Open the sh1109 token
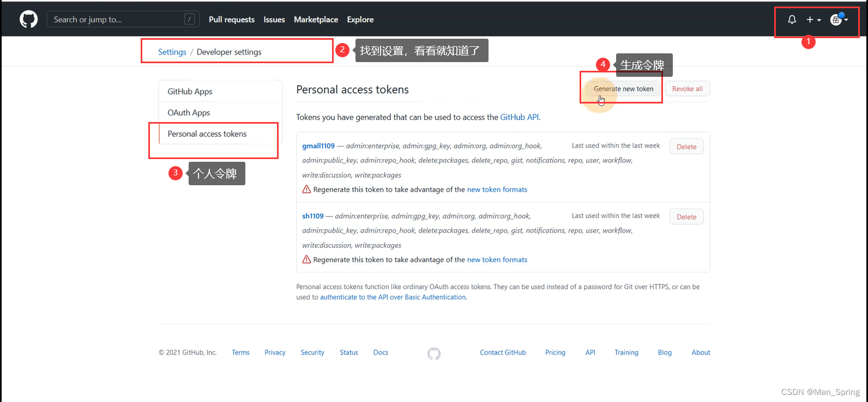The height and width of the screenshot is (402, 868). tap(313, 216)
